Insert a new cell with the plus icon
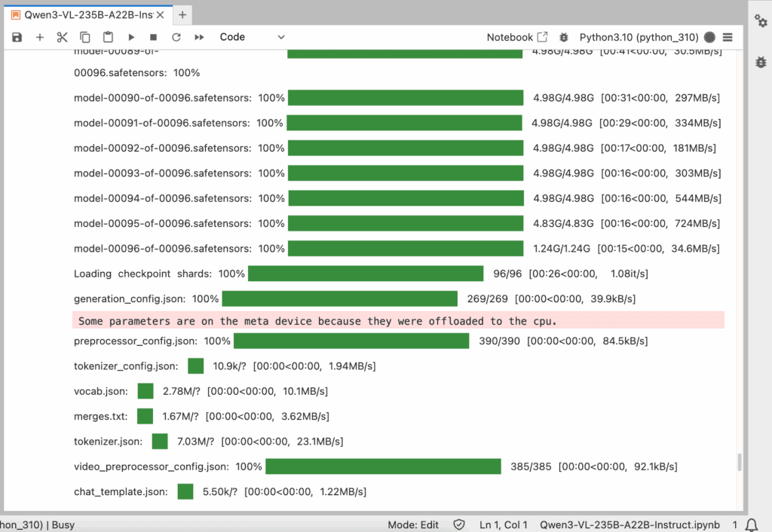The height and width of the screenshot is (532, 772). click(x=40, y=37)
